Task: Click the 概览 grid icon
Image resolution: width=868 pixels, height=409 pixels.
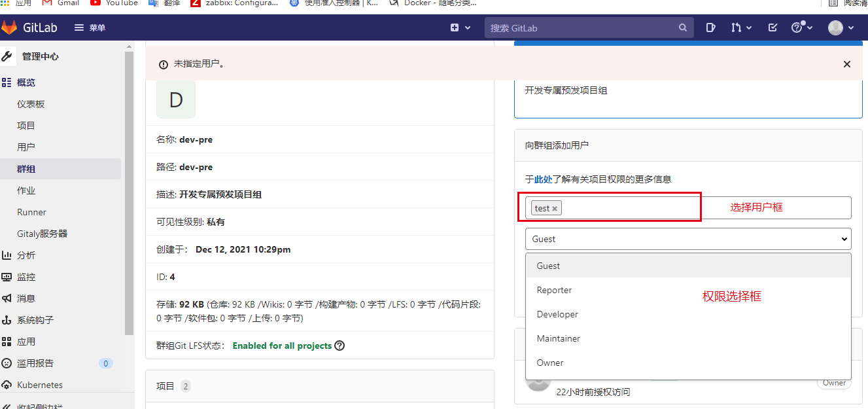Action: click(x=7, y=82)
